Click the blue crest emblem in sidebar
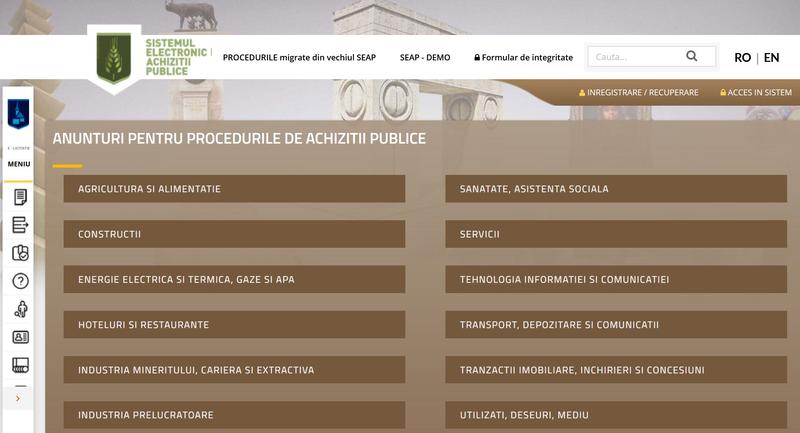800x433 pixels. (18, 115)
